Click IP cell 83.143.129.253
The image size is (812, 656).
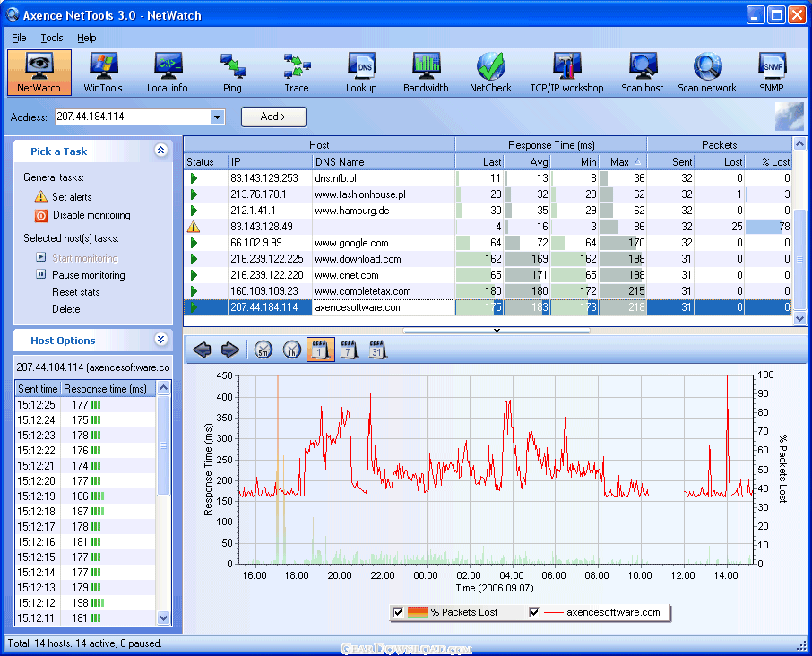pos(270,178)
